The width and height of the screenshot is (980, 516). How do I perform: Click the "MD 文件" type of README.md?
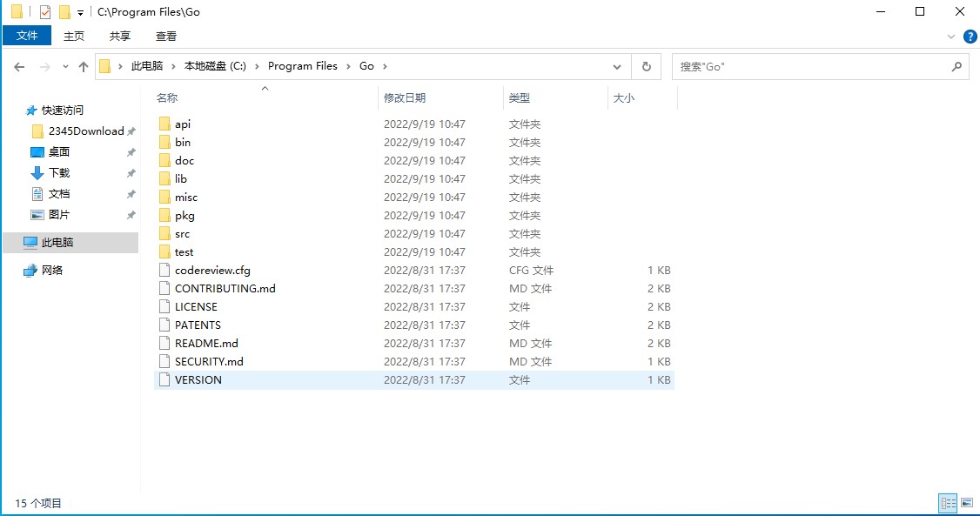pyautogui.click(x=530, y=344)
